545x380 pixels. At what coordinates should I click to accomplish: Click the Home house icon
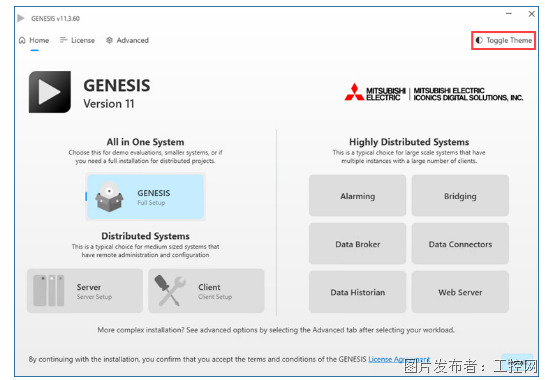[x=22, y=40]
